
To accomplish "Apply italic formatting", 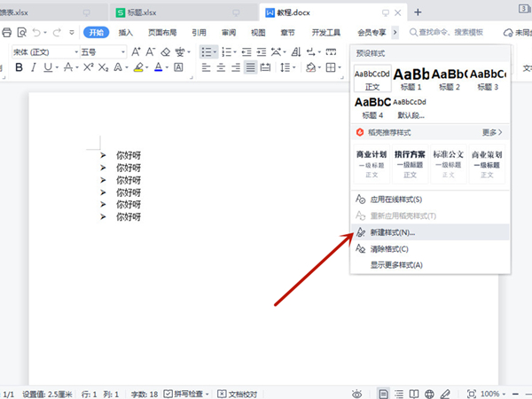I will pos(34,67).
